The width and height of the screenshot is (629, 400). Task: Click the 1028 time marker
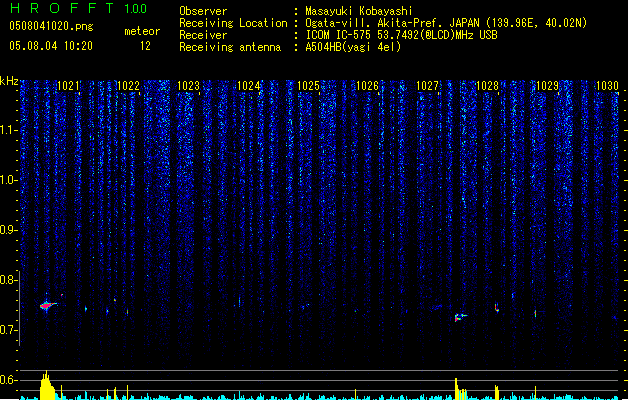487,86
